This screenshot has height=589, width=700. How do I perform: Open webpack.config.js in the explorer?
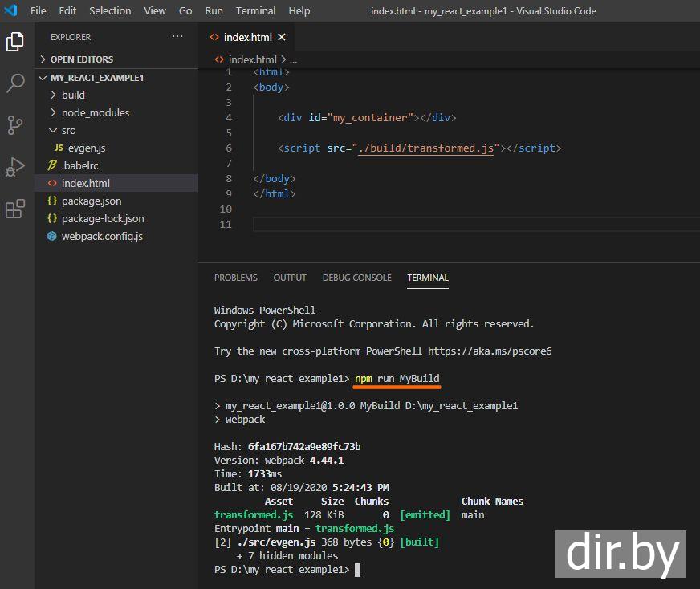(102, 236)
